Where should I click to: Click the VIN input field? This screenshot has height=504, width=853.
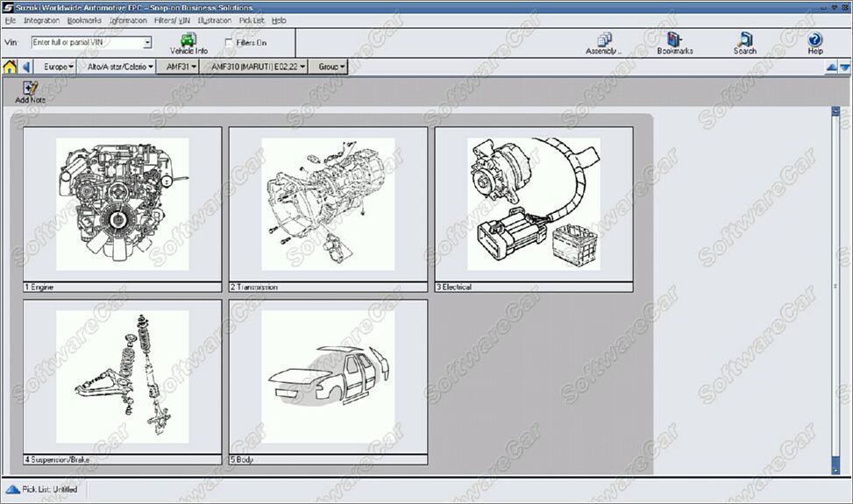click(87, 42)
